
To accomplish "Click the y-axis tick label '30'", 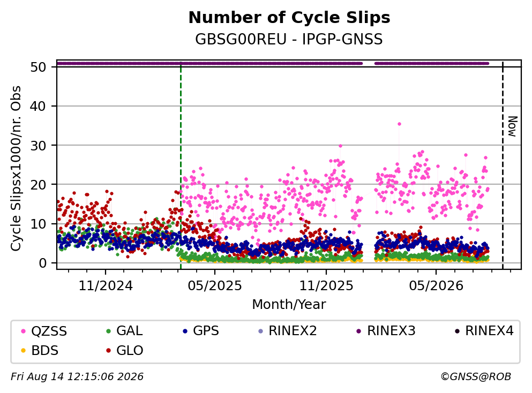I will [x=39, y=146].
